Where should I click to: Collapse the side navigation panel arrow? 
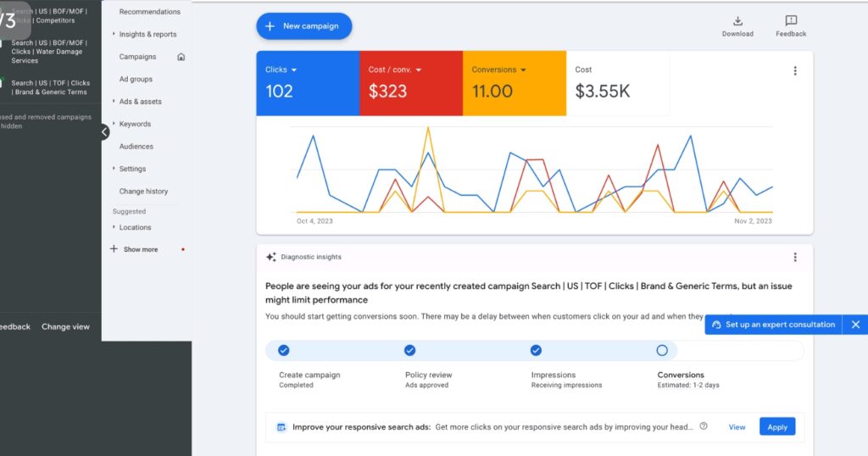(104, 131)
